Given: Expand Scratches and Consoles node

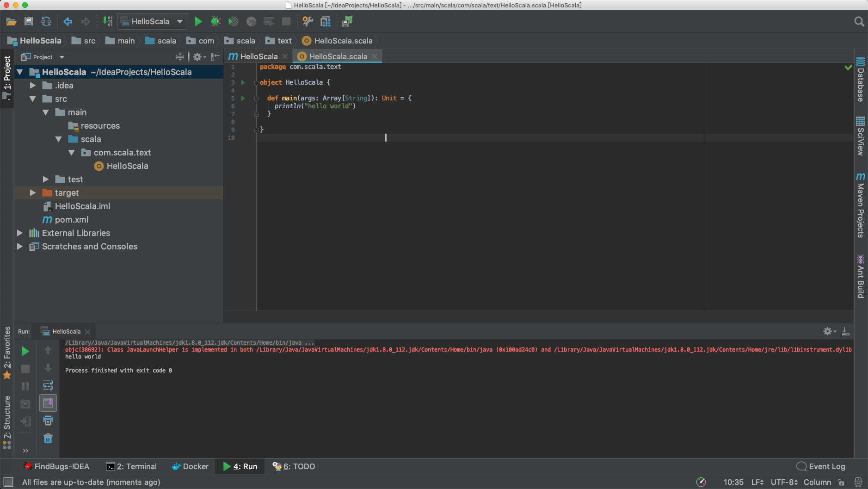Looking at the screenshot, I should [20, 247].
